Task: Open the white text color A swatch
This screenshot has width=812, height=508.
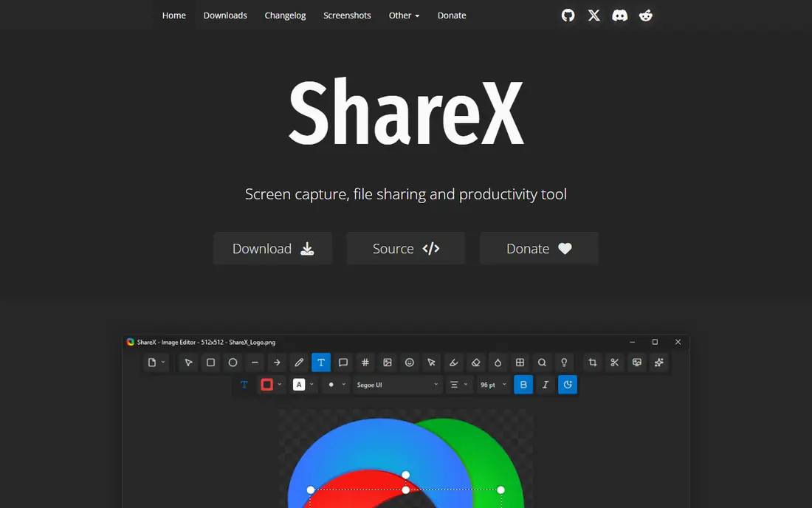Action: 299,385
